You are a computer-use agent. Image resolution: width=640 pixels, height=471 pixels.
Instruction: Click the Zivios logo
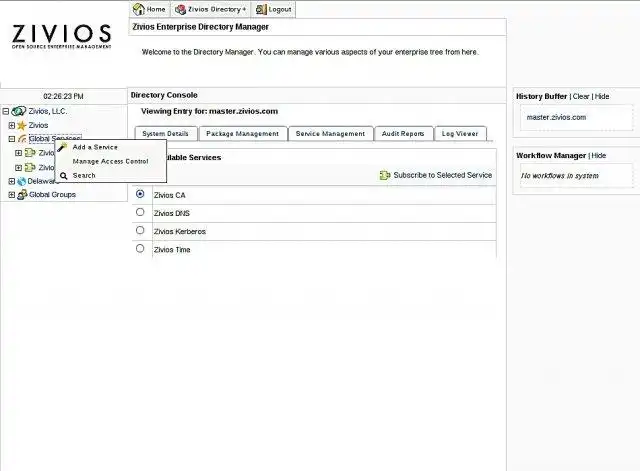tap(61, 36)
